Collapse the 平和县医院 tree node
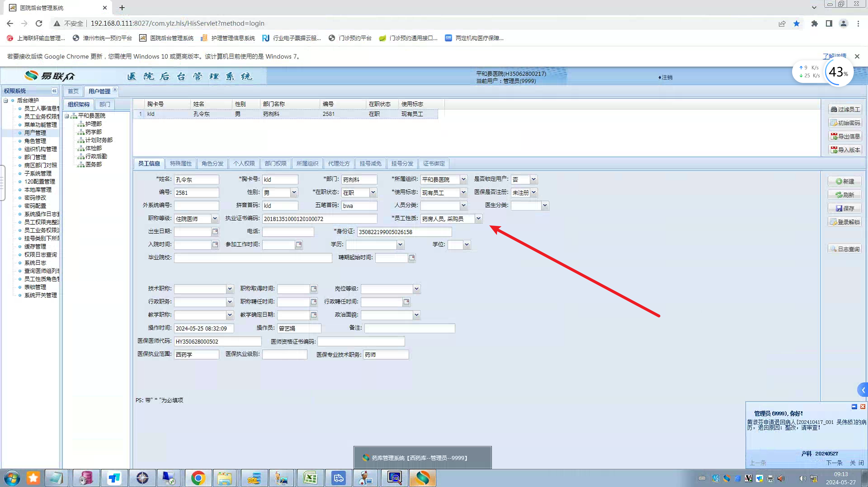Viewport: 868px width, 487px height. click(x=67, y=116)
